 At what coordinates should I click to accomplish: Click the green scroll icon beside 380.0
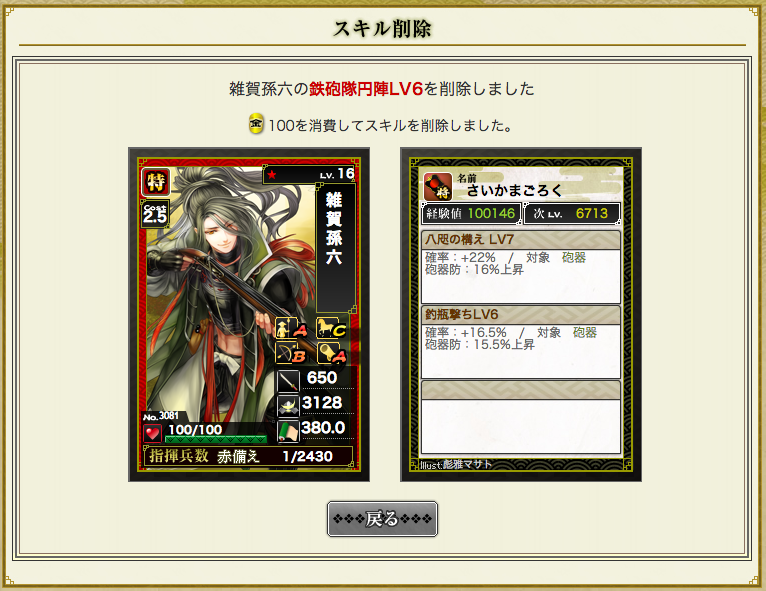288,431
